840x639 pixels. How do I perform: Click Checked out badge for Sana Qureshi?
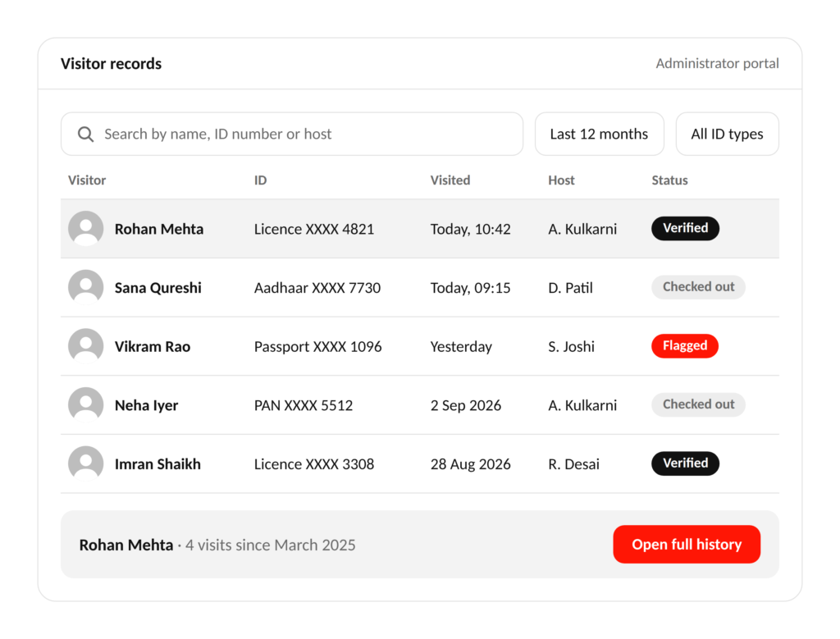[x=699, y=287]
